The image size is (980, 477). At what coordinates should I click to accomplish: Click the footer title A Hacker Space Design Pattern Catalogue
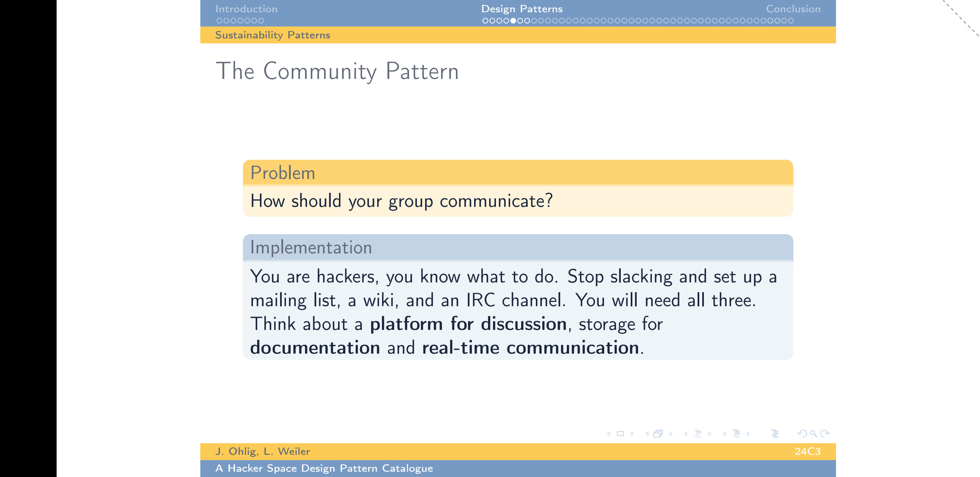[x=324, y=469]
